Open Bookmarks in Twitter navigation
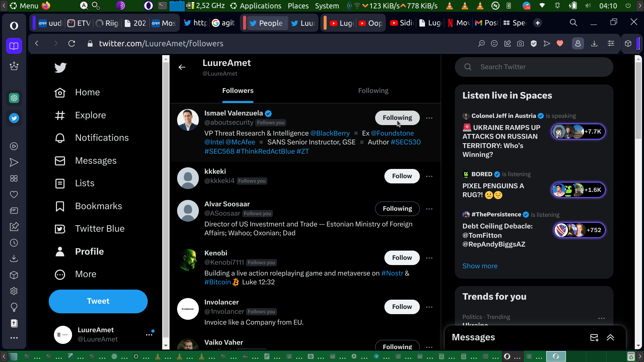This screenshot has height=362, width=644. [89, 206]
